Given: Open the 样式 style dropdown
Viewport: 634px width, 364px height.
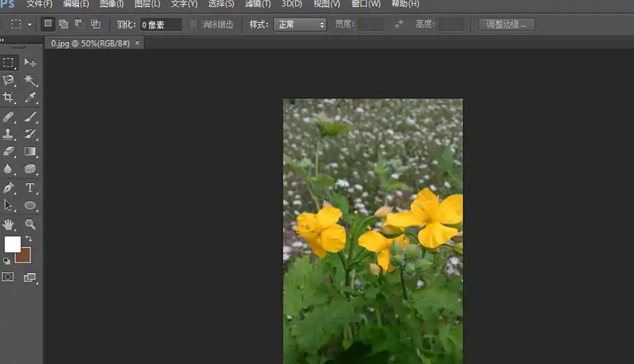Looking at the screenshot, I should pyautogui.click(x=300, y=25).
